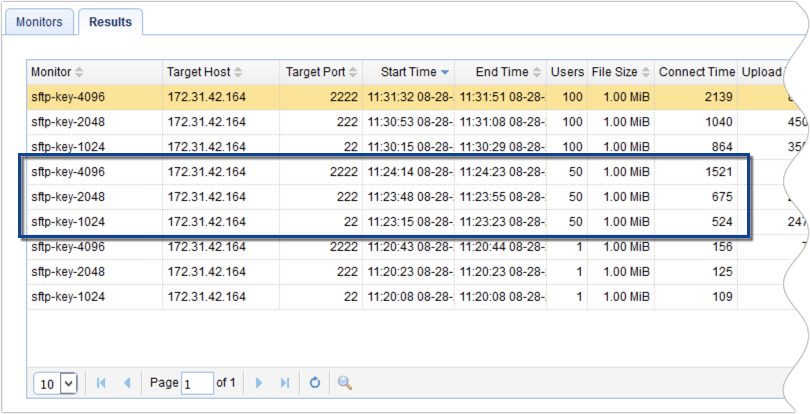This screenshot has height=414, width=810.
Task: Click the page number input field
Action: tap(197, 383)
